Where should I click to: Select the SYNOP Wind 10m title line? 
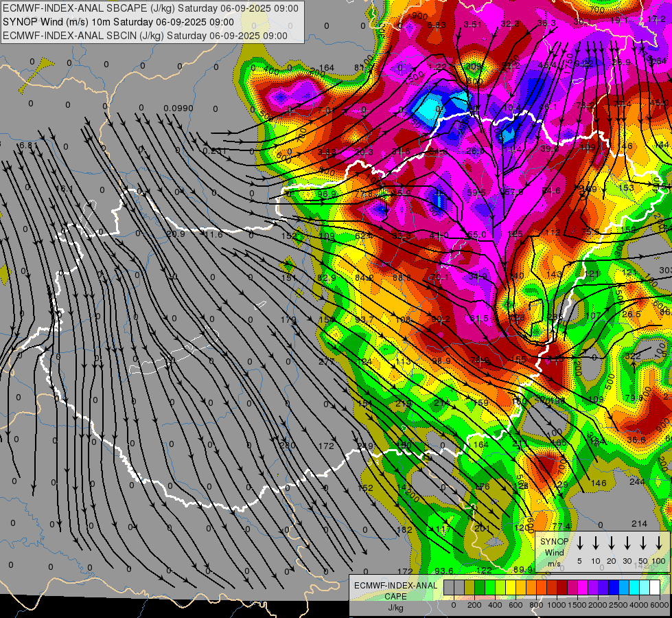click(118, 22)
